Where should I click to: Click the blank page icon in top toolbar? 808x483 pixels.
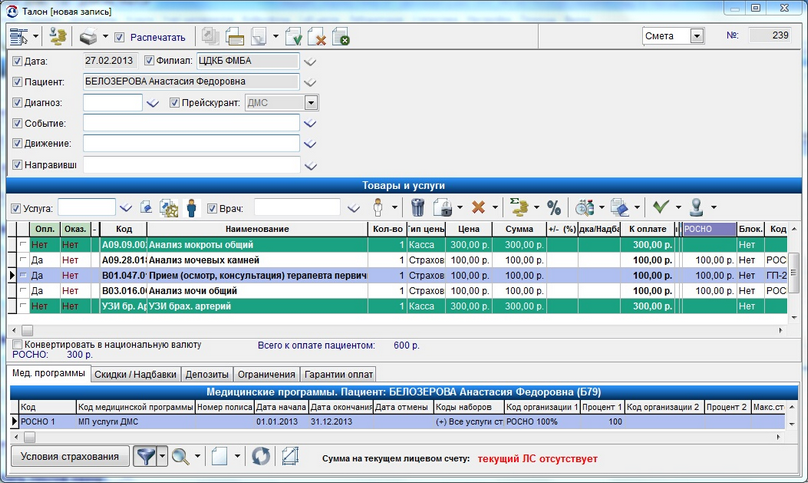coord(258,37)
